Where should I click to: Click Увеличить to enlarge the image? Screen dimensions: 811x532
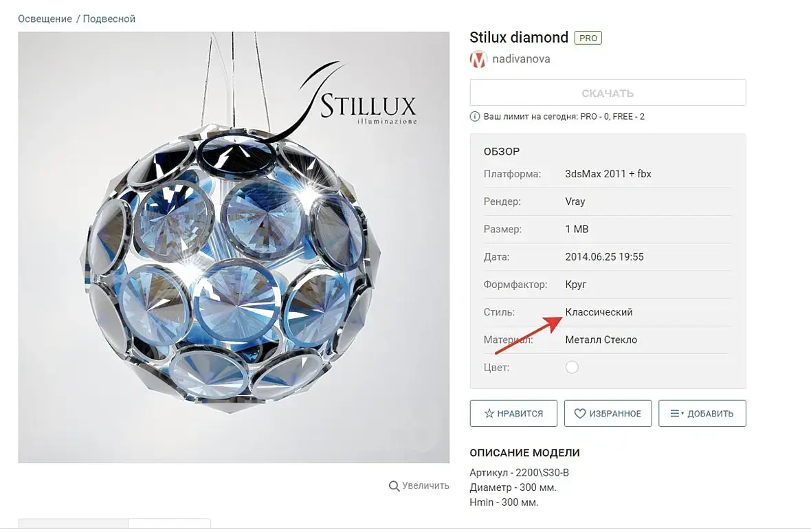point(425,486)
